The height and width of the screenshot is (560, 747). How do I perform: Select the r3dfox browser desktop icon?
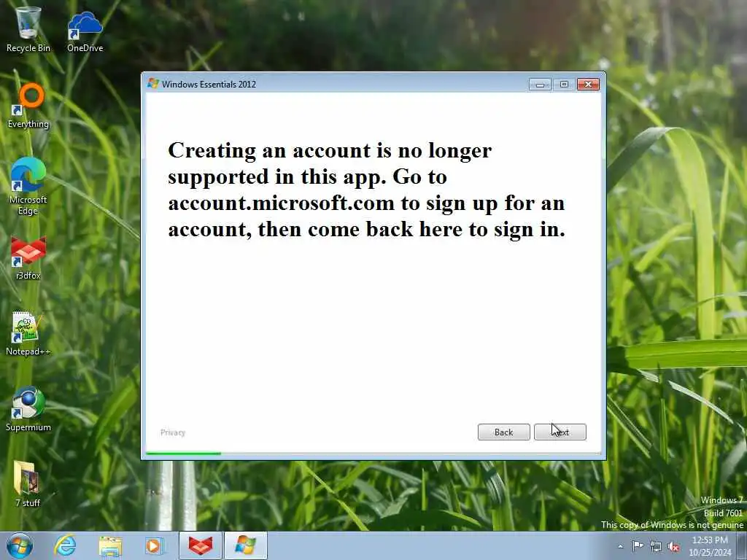[28, 257]
